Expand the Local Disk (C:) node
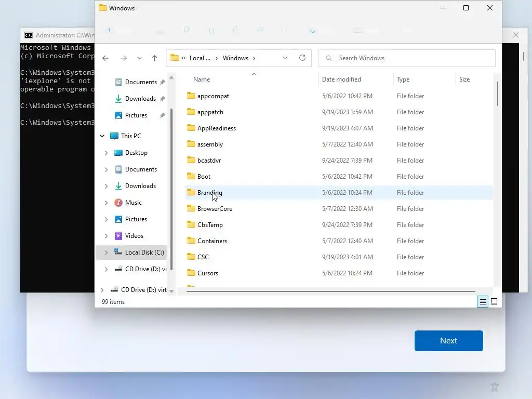Viewport: 532px width, 399px height. pos(106,253)
